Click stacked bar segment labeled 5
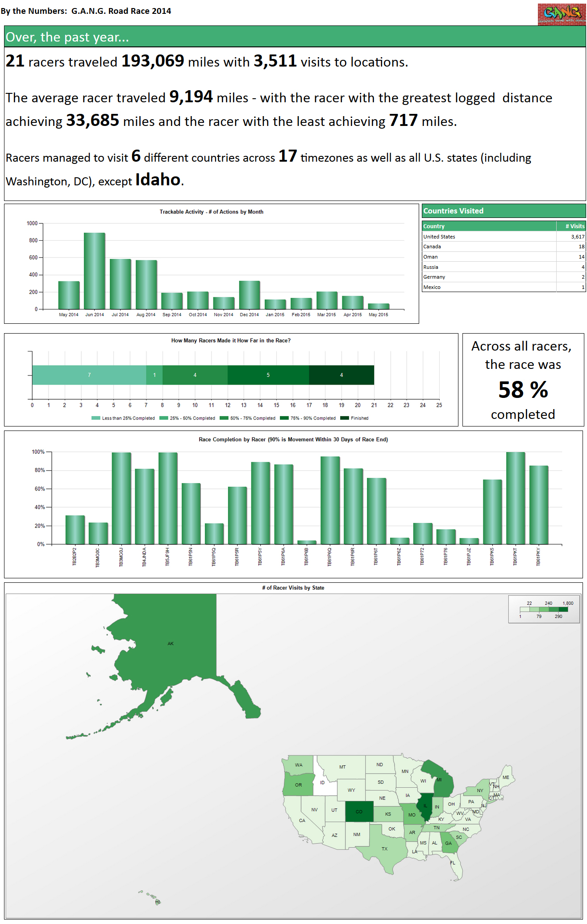 (x=268, y=375)
